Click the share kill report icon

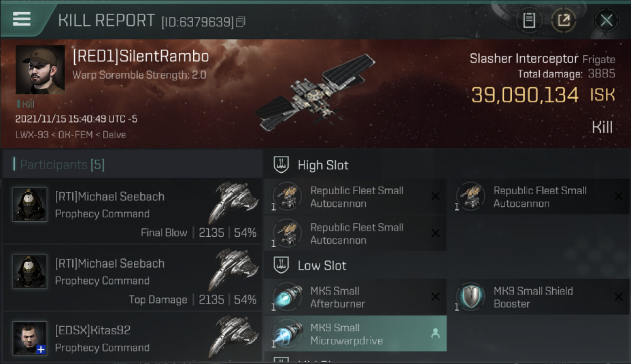[x=564, y=20]
